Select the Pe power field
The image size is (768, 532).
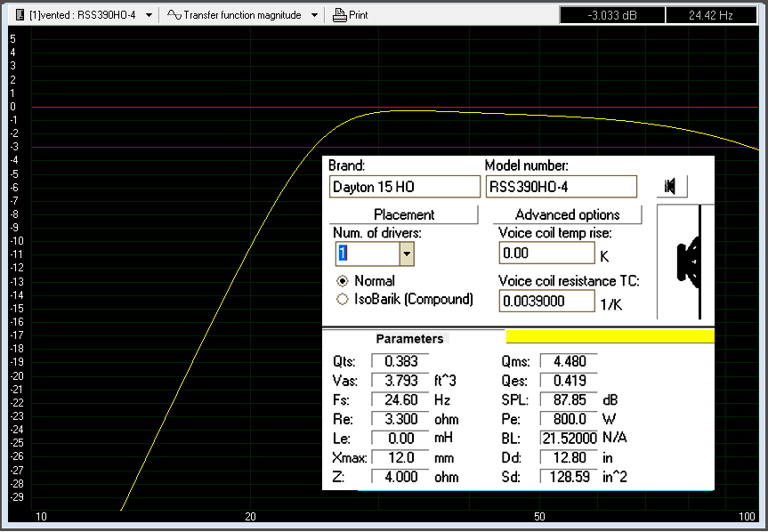point(569,419)
